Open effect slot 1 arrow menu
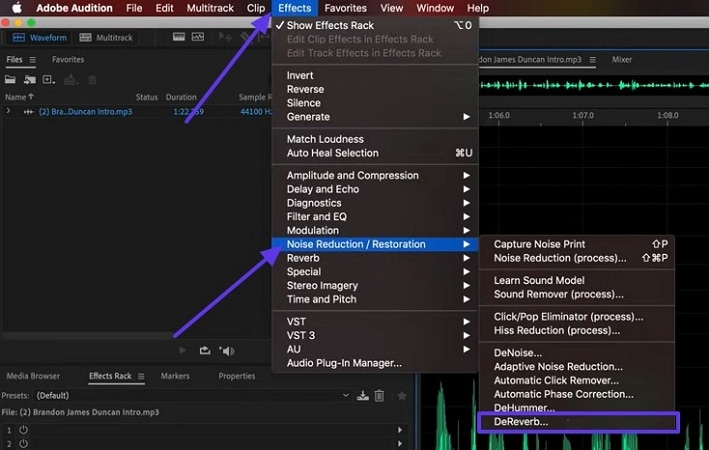This screenshot has height=450, width=709. [x=400, y=430]
